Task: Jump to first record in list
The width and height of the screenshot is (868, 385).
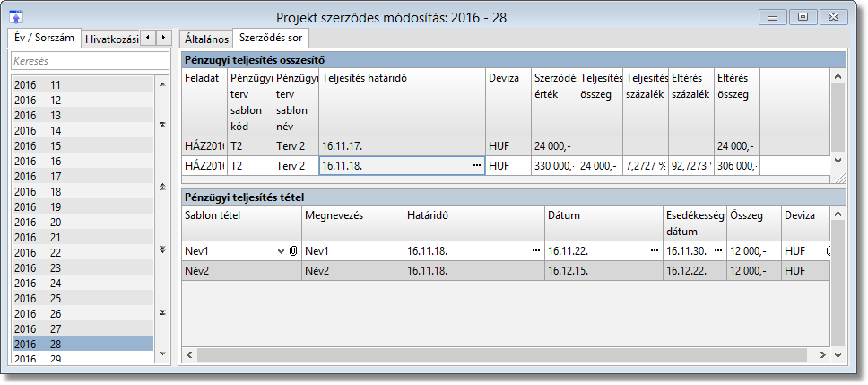Action: click(x=162, y=126)
